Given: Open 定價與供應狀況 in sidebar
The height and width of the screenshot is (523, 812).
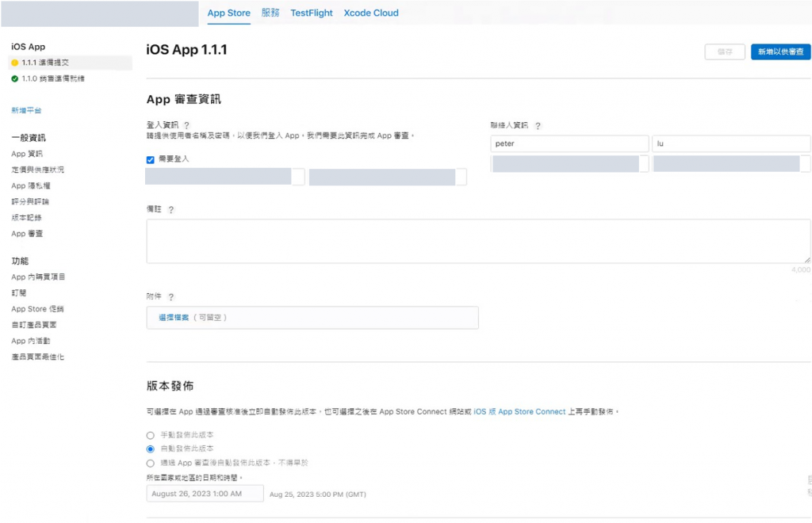Looking at the screenshot, I should [x=38, y=170].
